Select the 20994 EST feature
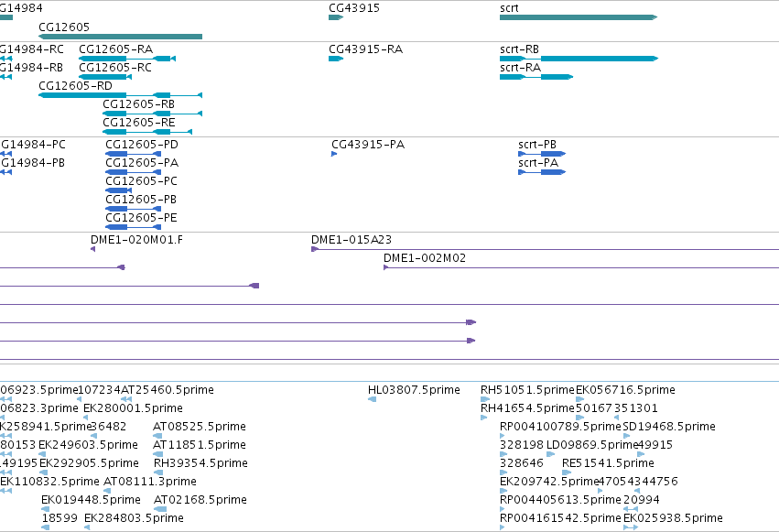The height and width of the screenshot is (532, 779). (x=631, y=510)
